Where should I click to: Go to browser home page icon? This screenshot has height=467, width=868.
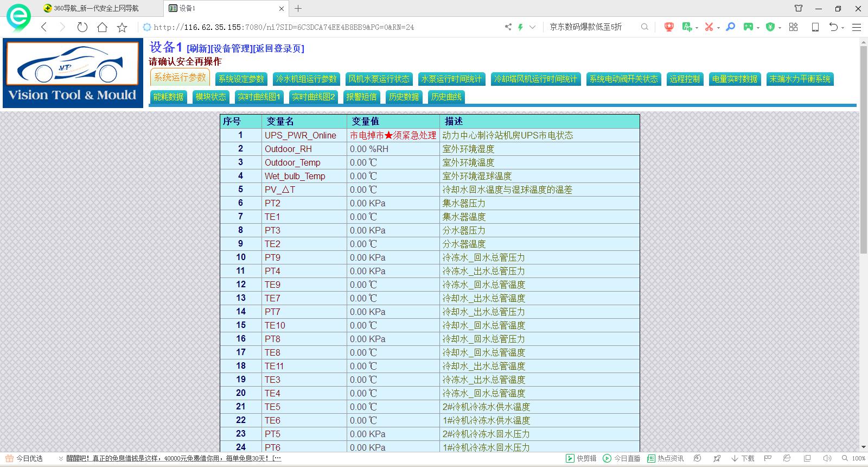pyautogui.click(x=102, y=27)
